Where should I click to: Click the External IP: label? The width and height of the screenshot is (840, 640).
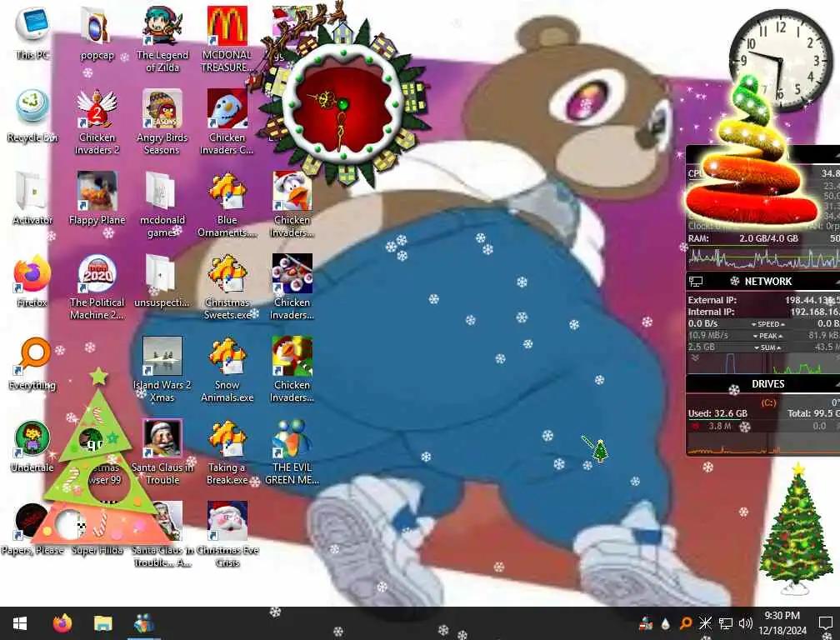coord(712,300)
